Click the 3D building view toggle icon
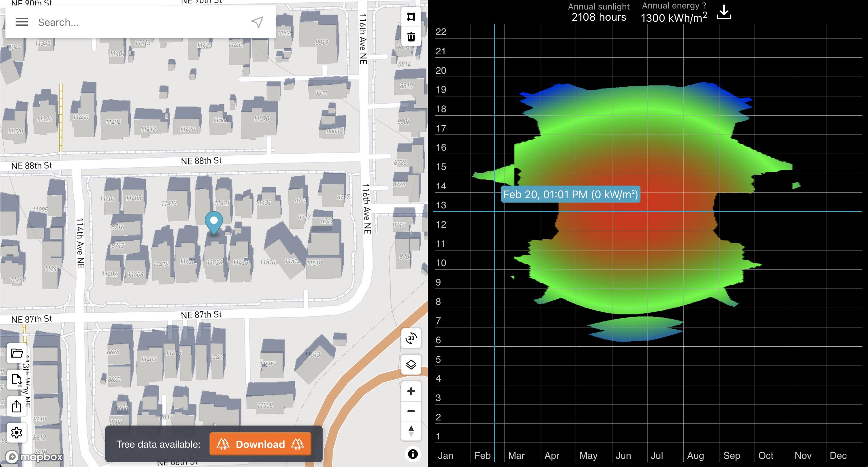Viewport: 868px width, 467px height. 411,339
